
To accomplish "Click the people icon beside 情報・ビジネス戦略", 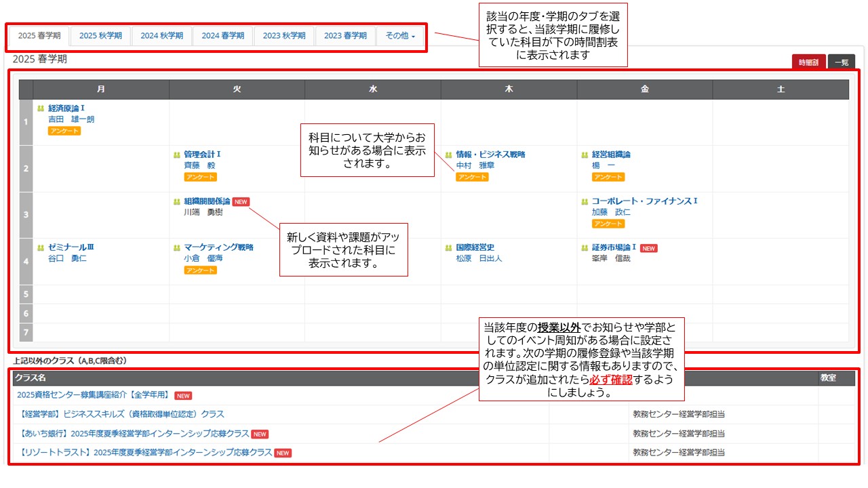I will coord(449,155).
